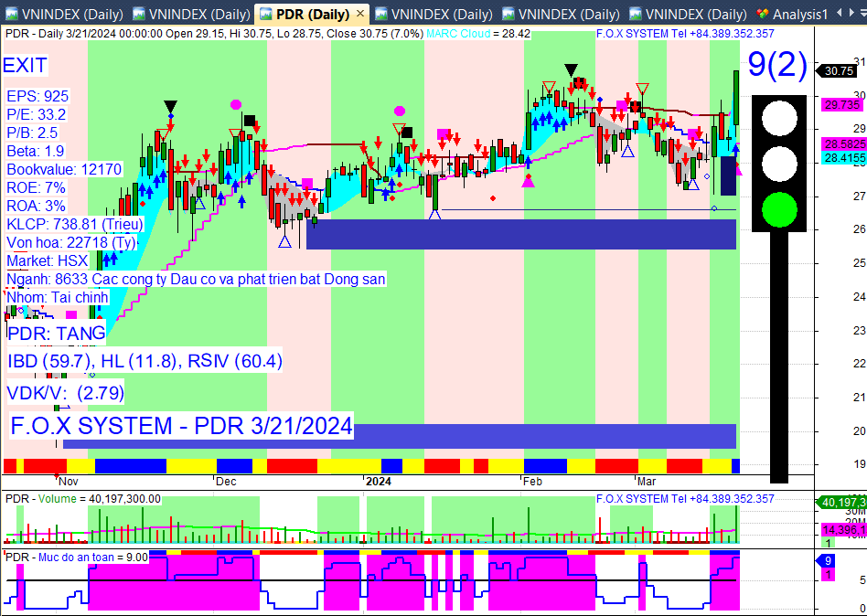Click the 2024 label on time axis

379,482
